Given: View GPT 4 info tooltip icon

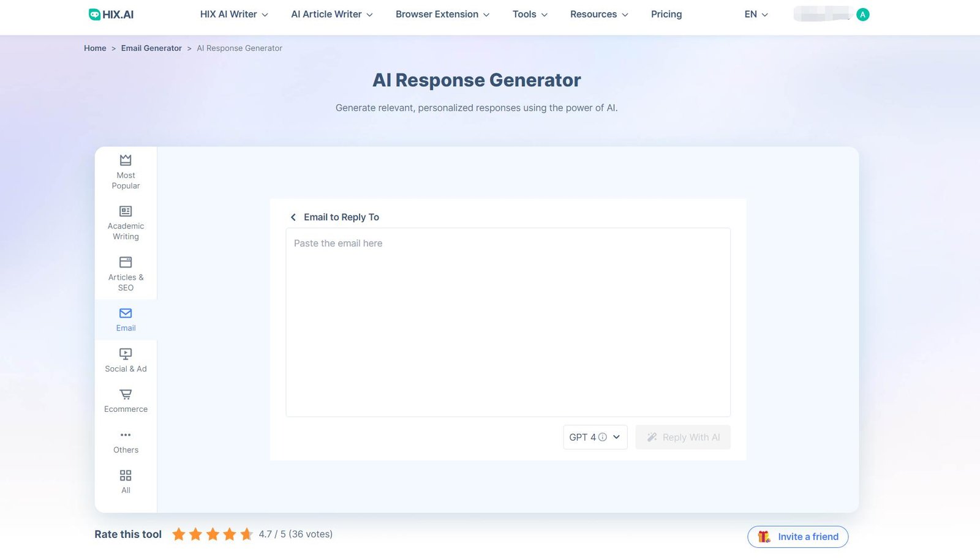Looking at the screenshot, I should tap(602, 437).
